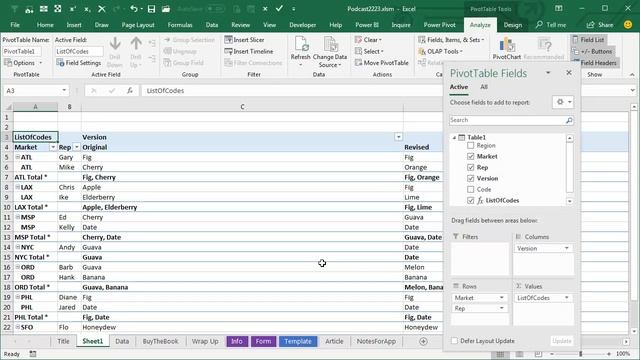Screen dimensions: 640x360
Task: Toggle the Field List pane button
Action: pos(589,40)
